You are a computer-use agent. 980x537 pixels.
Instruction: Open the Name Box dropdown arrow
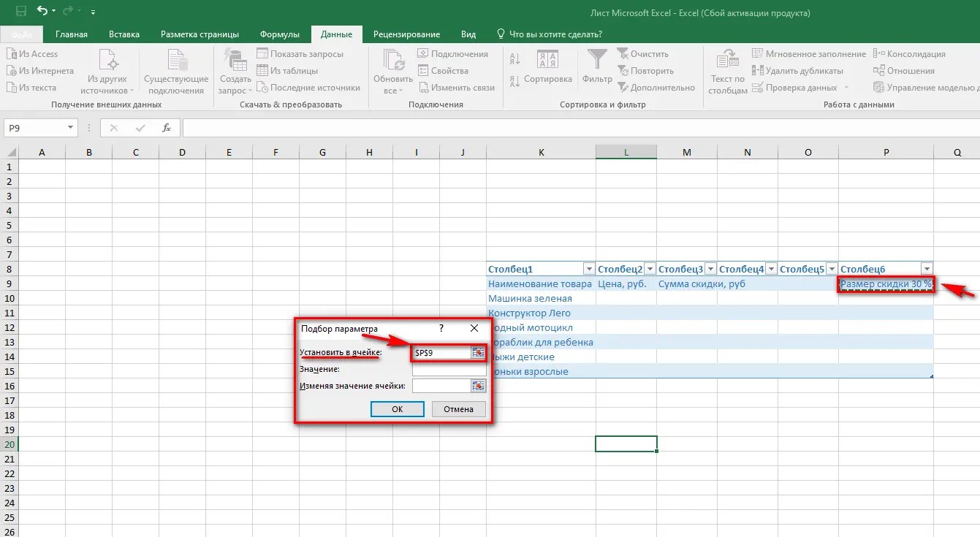coord(70,127)
